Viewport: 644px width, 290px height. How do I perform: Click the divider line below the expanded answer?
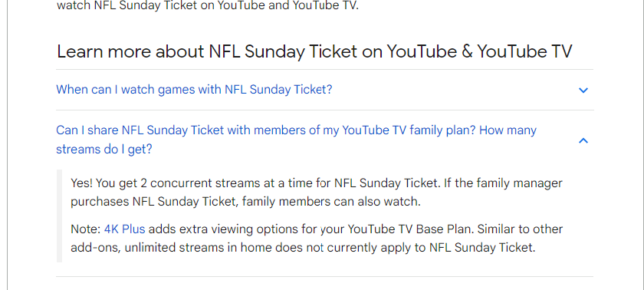coord(325,276)
